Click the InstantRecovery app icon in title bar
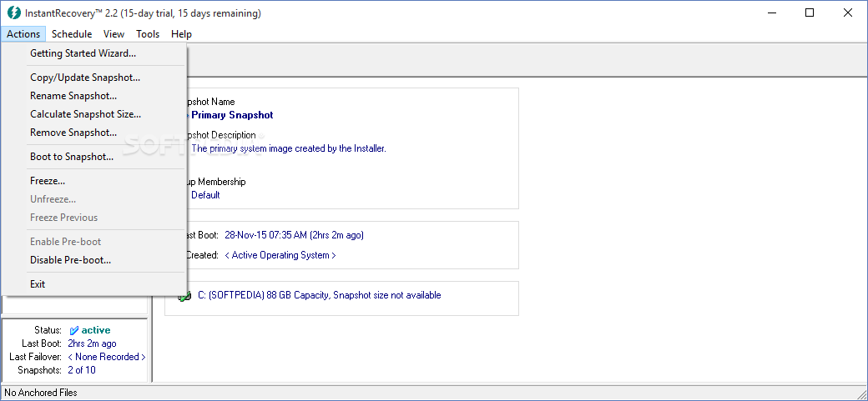The image size is (868, 401). click(14, 13)
